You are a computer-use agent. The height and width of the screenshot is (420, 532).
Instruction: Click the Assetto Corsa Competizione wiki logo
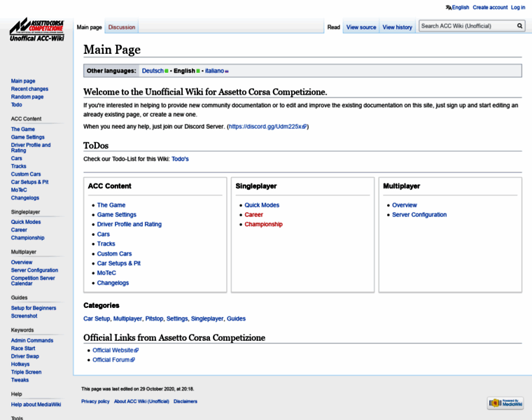point(36,29)
